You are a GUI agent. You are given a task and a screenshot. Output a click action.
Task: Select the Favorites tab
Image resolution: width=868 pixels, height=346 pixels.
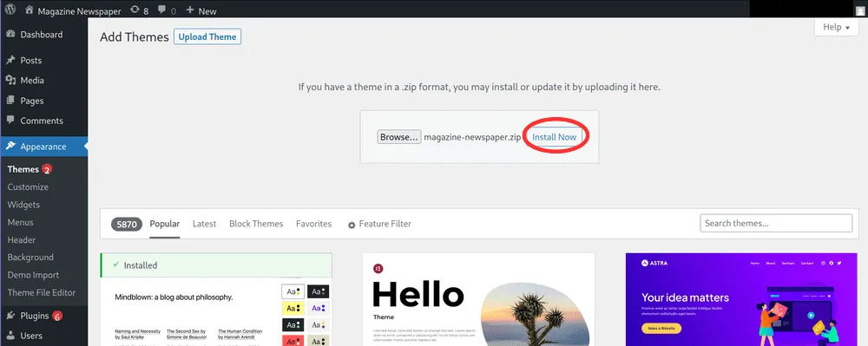click(314, 224)
